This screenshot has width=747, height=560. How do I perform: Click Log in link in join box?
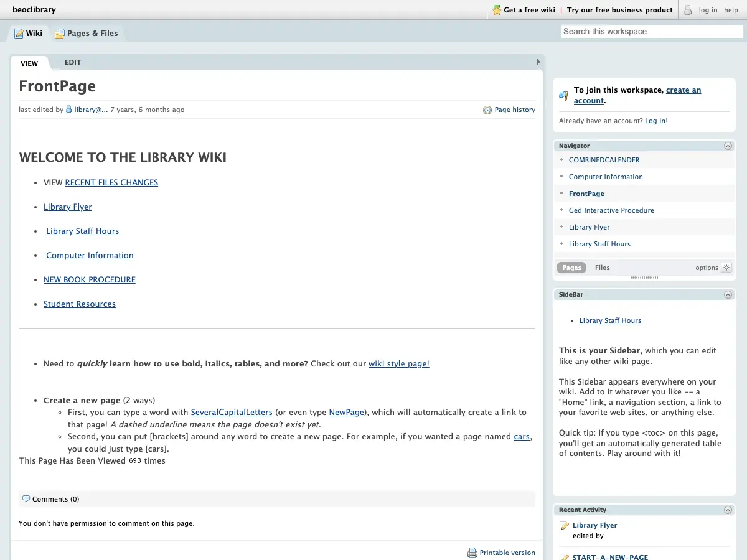coord(655,121)
